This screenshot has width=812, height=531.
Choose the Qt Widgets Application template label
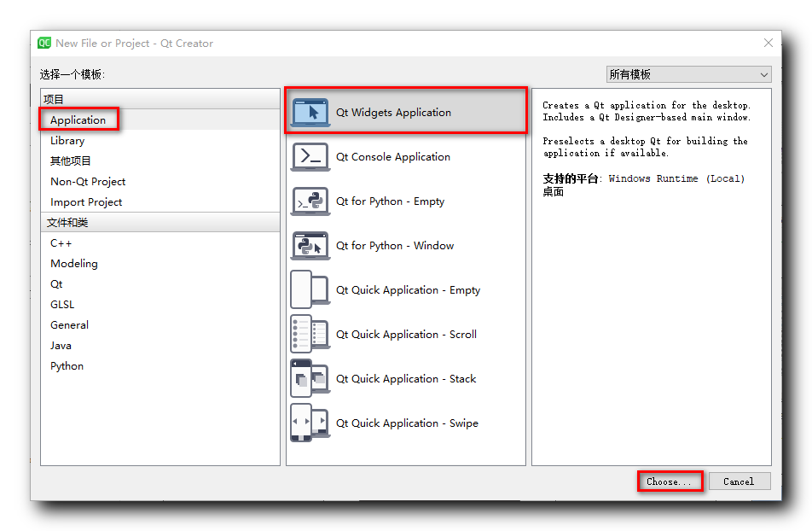tap(393, 113)
